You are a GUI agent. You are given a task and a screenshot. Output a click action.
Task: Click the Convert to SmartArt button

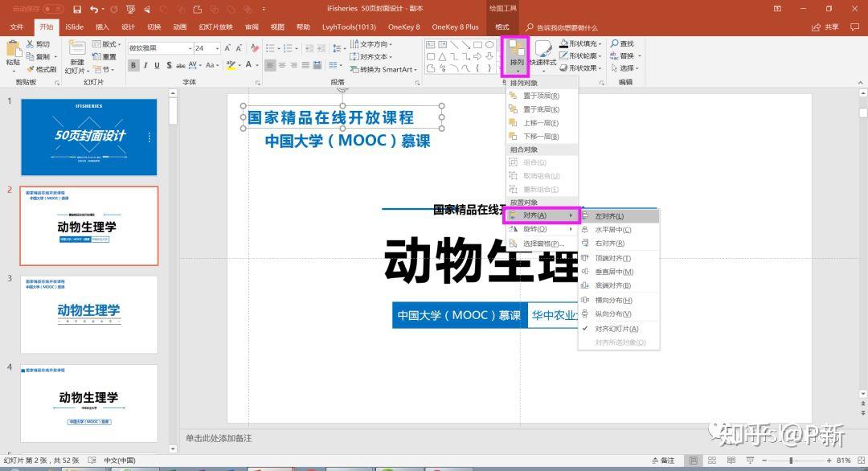tap(383, 69)
